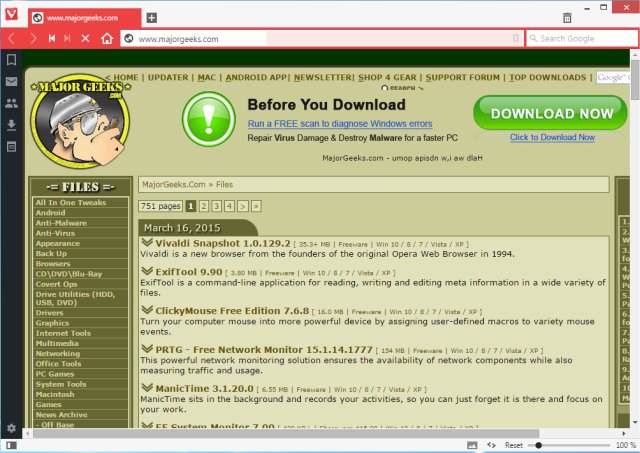Open the closed tabs trash can
640x453 pixels.
(567, 17)
